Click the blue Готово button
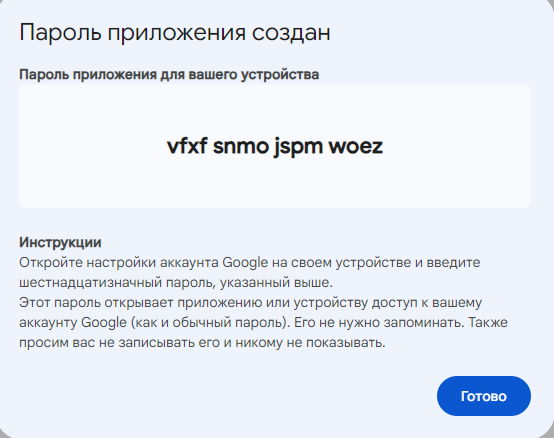Image resolution: width=554 pixels, height=438 pixels. pyautogui.click(x=484, y=396)
